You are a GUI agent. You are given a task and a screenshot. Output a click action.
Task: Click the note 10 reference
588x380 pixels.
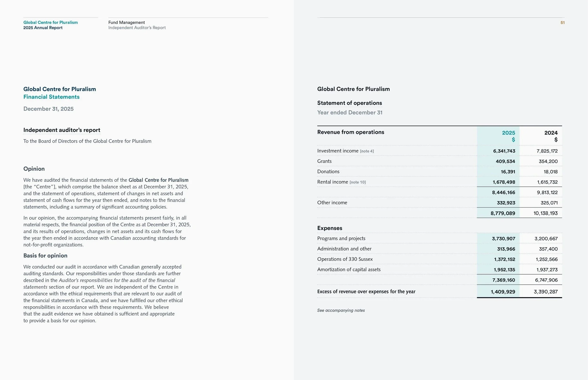click(x=358, y=182)
